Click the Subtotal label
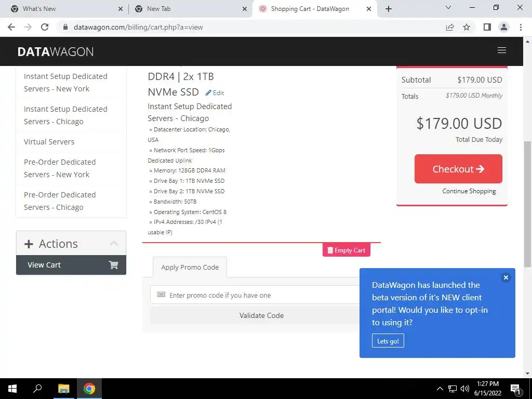 click(x=416, y=80)
